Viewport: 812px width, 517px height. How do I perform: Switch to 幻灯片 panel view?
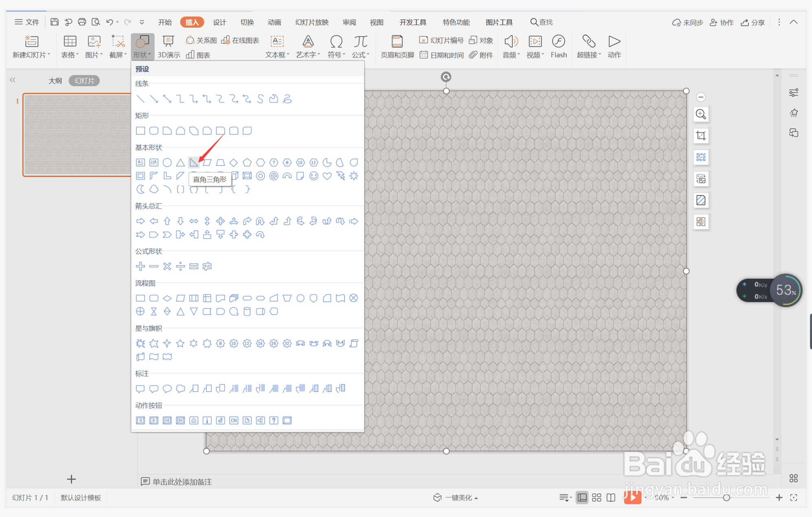(84, 81)
